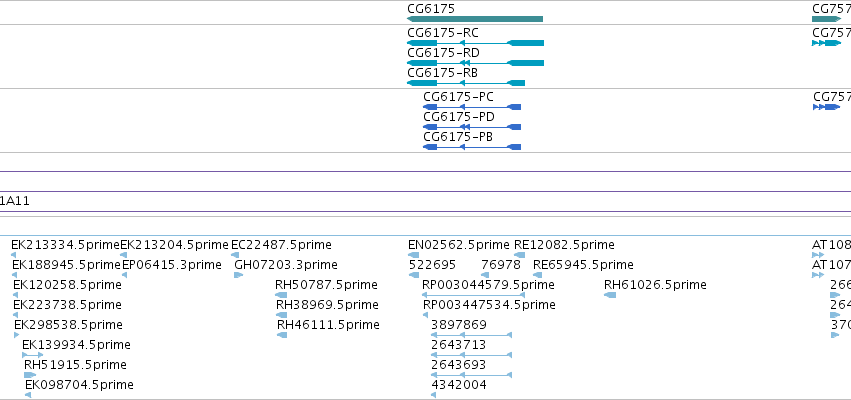
Task: Select the RP003044579.5prime alignment line
Action: pyautogui.click(x=466, y=295)
